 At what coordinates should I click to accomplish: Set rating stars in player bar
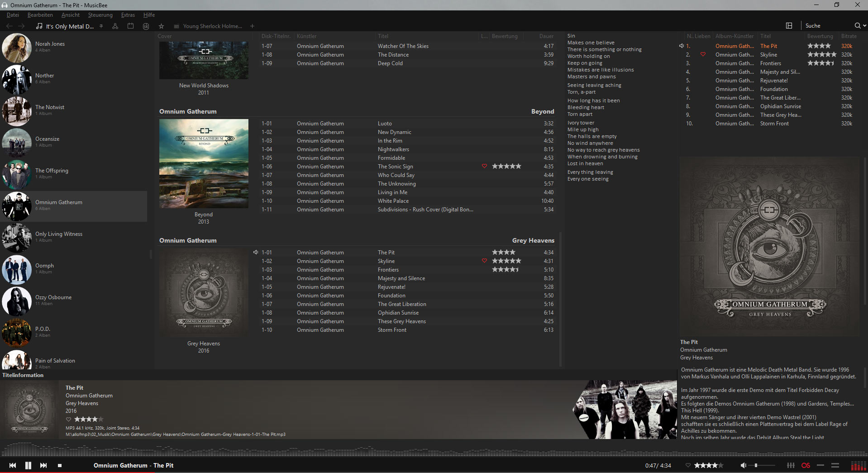click(709, 465)
